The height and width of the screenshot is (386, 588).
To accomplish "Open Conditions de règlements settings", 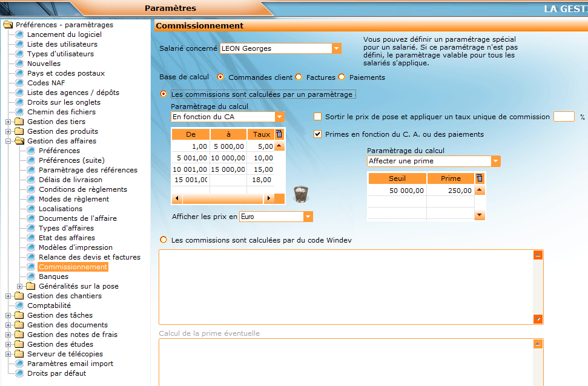I will tap(83, 189).
